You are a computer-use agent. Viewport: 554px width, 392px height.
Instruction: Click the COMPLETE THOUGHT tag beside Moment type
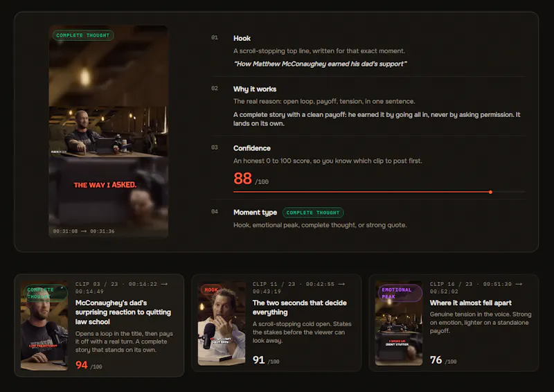pyautogui.click(x=313, y=213)
